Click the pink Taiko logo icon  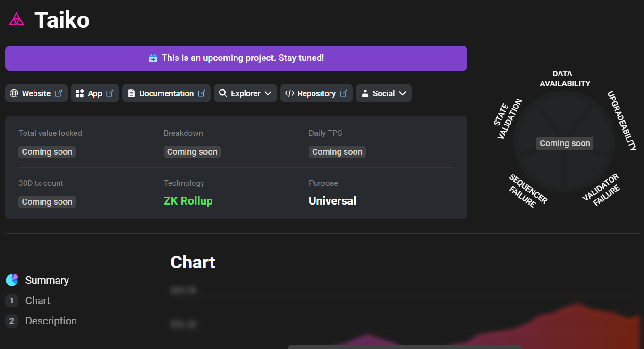(17, 19)
